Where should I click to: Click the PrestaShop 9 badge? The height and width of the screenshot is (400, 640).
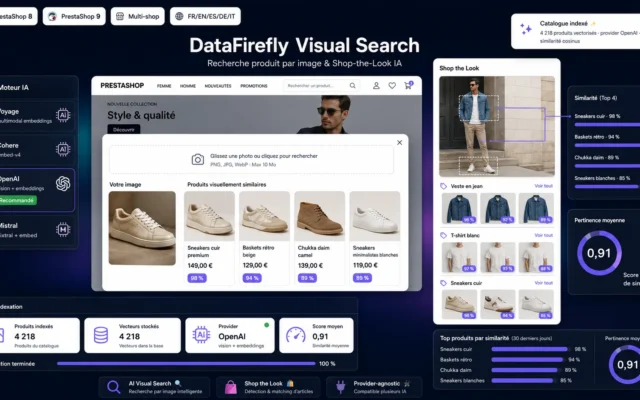(x=74, y=16)
